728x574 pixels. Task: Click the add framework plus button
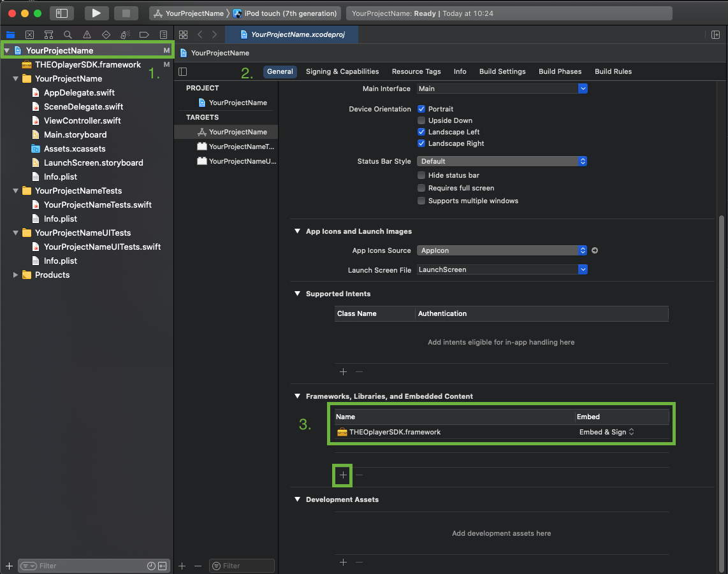343,475
